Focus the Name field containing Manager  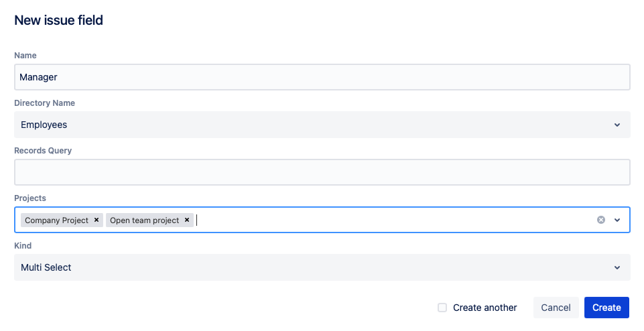322,77
